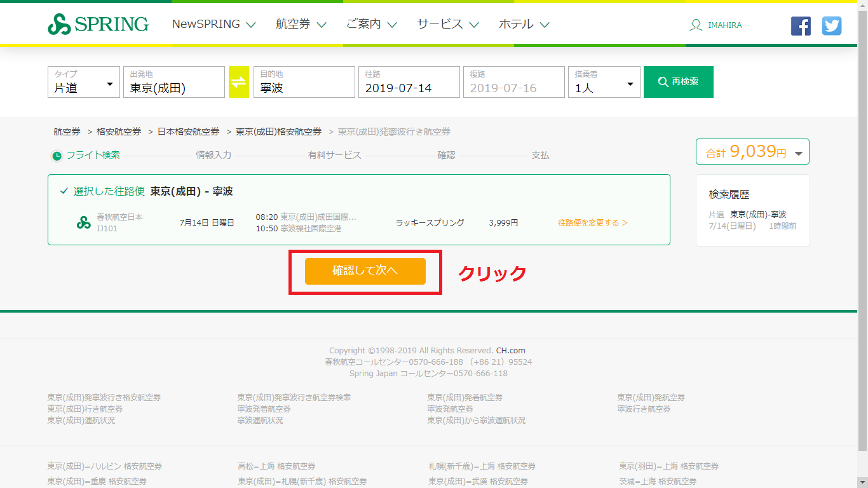Expand the 合計 9,039円 total price arrow
The image size is (868, 488).
point(799,153)
